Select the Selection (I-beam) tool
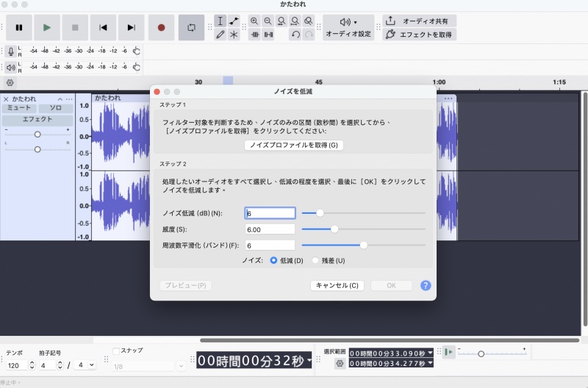Screen dimensions: 588x388 click(x=220, y=21)
